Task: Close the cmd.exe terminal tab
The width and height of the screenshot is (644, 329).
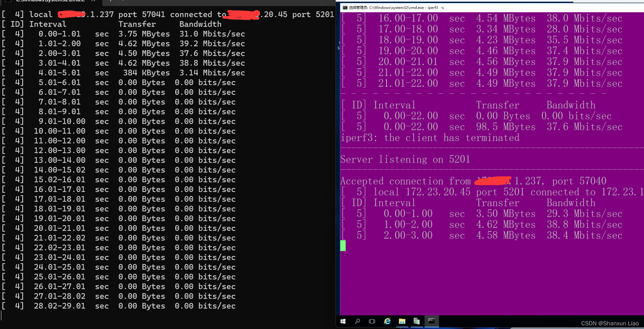Action: 94,2
